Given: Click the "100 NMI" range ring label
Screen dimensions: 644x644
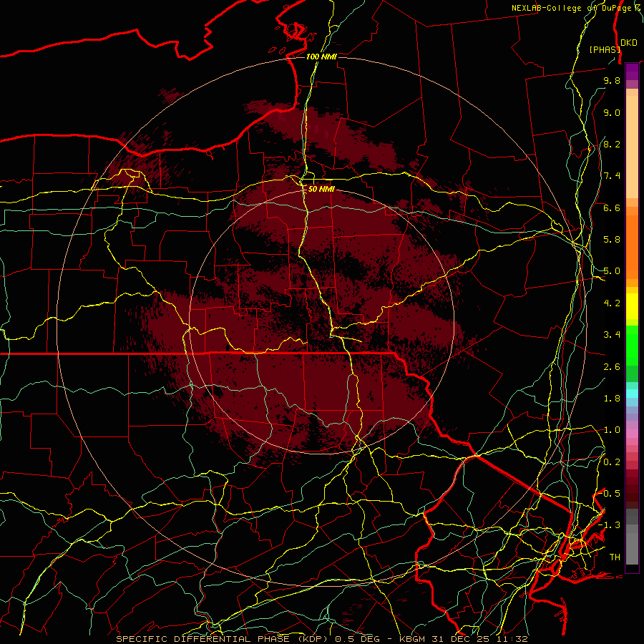Looking at the screenshot, I should 321,57.
